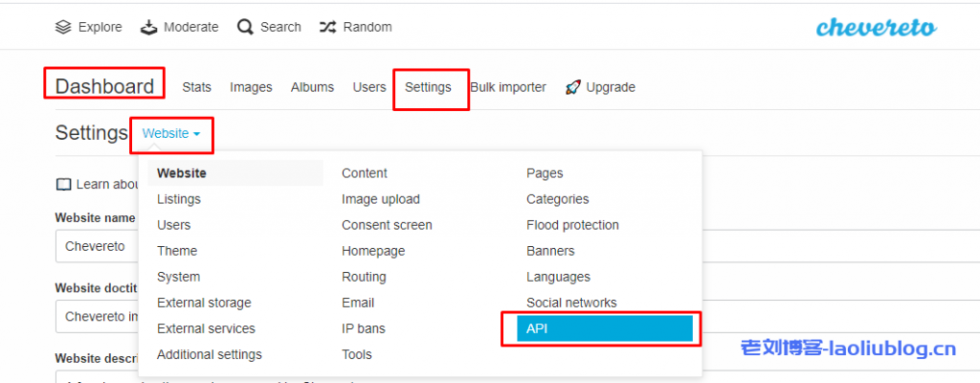Image resolution: width=980 pixels, height=383 pixels.
Task: Pick Social networks from the menu
Action: [x=571, y=303]
